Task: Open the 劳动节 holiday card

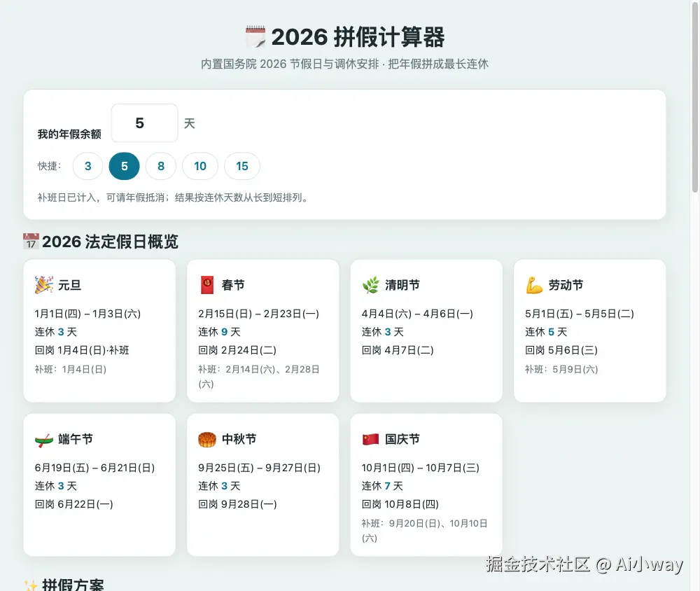Action: point(589,331)
